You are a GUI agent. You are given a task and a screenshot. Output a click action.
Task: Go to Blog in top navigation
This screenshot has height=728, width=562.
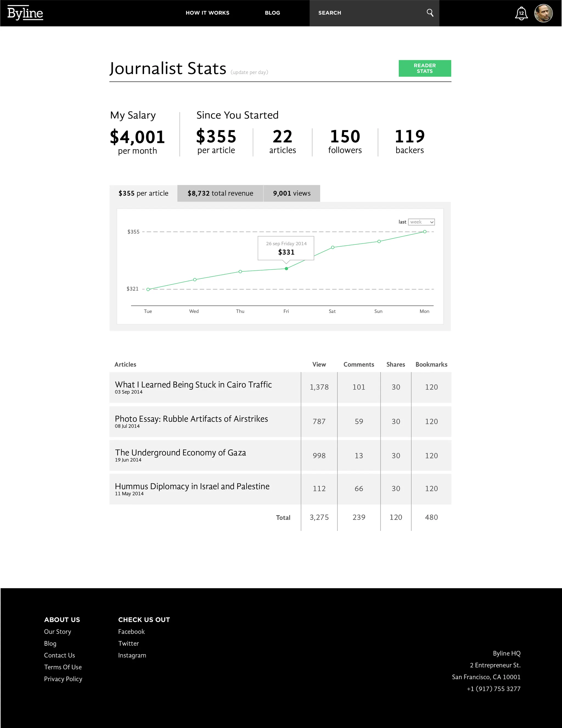pos(272,13)
